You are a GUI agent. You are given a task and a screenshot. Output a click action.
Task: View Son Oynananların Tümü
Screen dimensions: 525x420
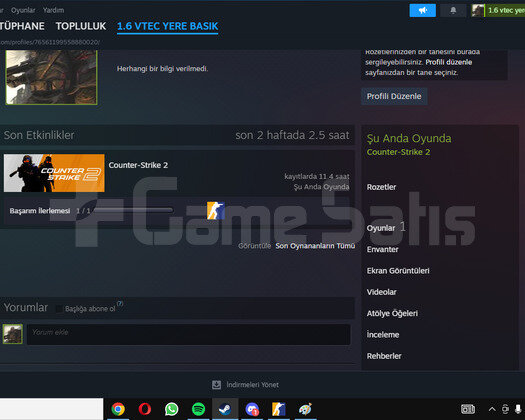315,246
